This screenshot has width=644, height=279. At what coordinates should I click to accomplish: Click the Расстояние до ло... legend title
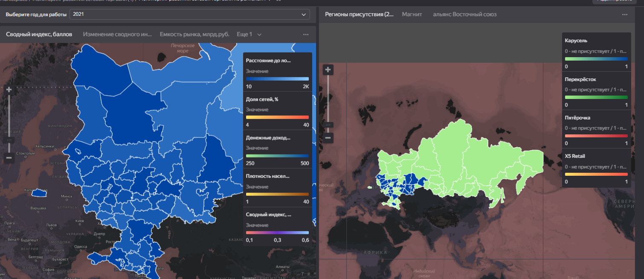click(x=268, y=61)
